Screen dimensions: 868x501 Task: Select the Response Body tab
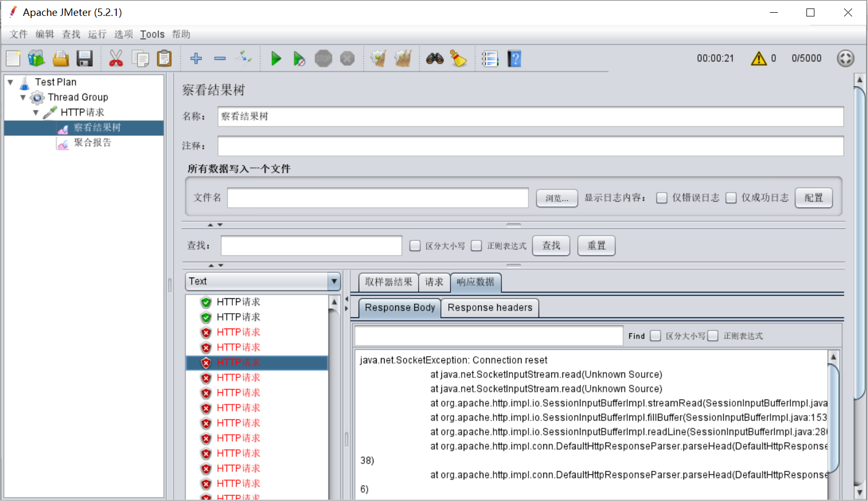pos(400,308)
